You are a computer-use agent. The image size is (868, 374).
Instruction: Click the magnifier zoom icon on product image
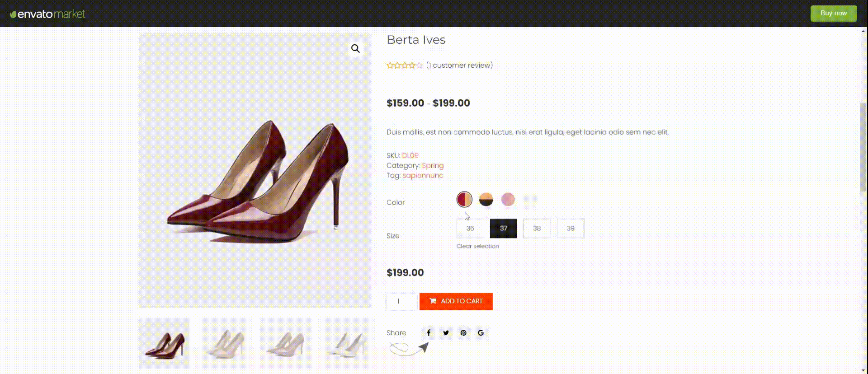coord(356,49)
